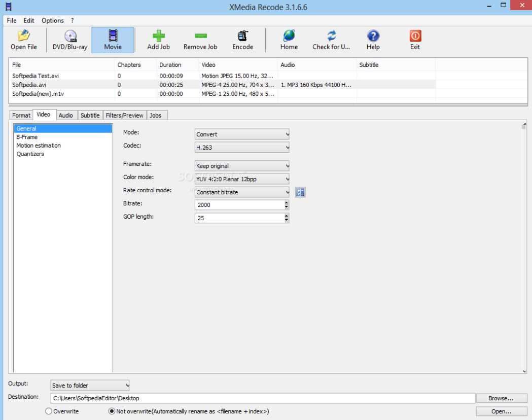Click the Audio column header
This screenshot has width=532, height=420.
tap(317, 65)
